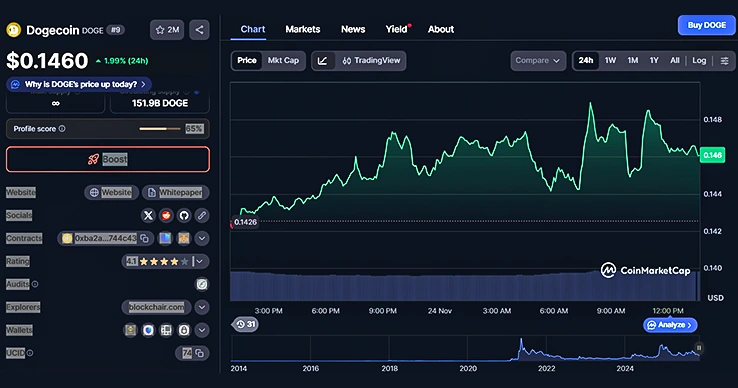
Task: Open Why is DOGE's price up today
Action: coord(79,84)
